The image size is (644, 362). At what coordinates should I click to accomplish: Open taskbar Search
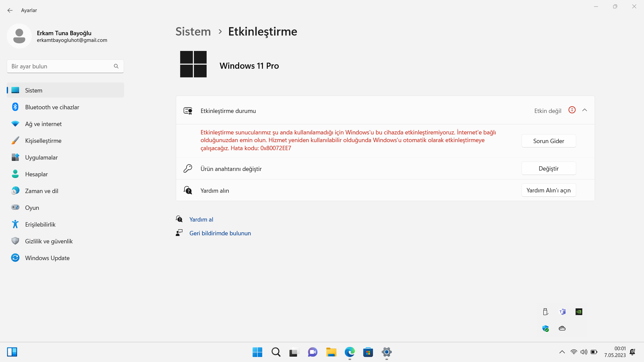click(x=276, y=352)
